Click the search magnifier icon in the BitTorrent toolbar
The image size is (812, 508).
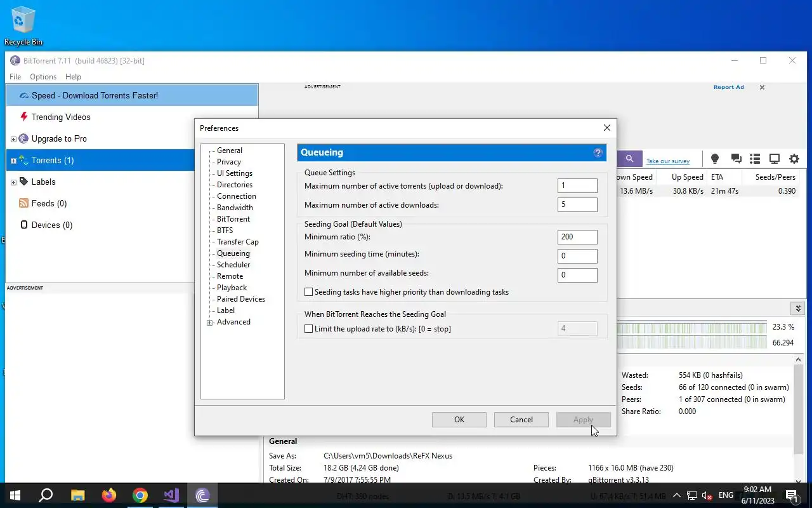[x=629, y=159]
